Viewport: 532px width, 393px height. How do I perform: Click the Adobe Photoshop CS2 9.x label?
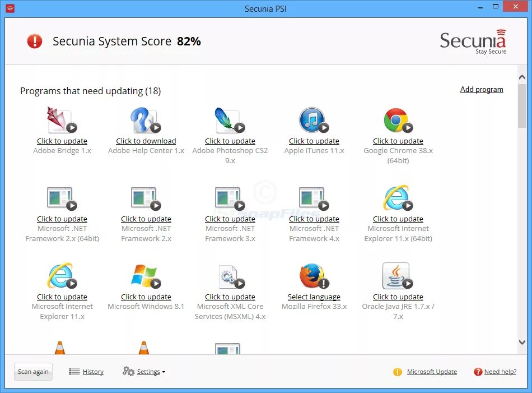[x=230, y=155]
